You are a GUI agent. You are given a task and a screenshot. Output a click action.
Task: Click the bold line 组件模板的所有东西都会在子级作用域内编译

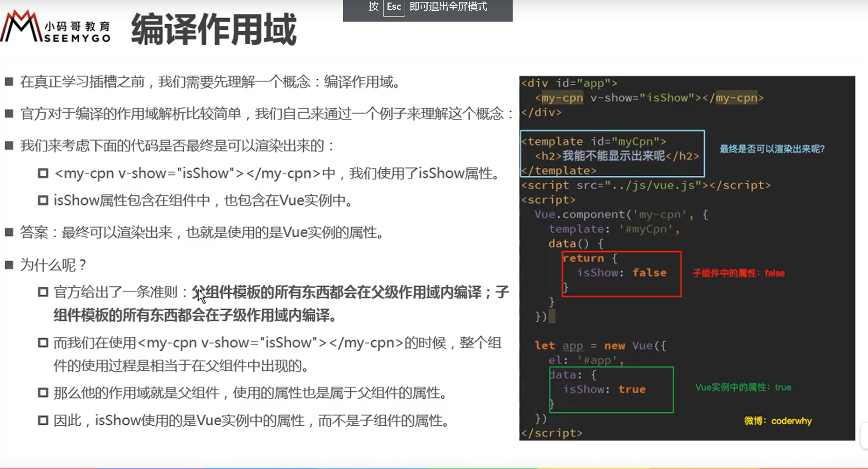point(195,315)
